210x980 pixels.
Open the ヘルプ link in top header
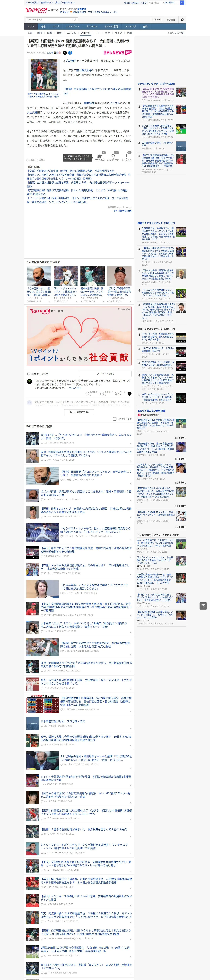pyautogui.click(x=143, y=3)
